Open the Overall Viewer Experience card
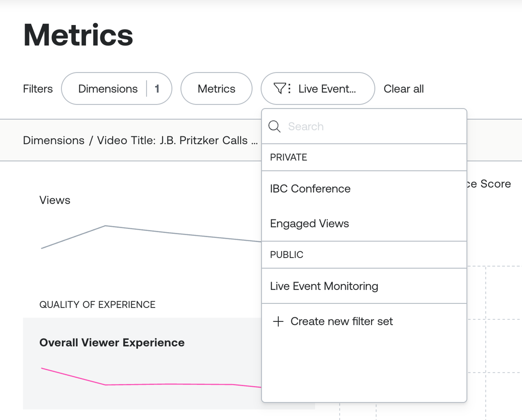 [112, 342]
